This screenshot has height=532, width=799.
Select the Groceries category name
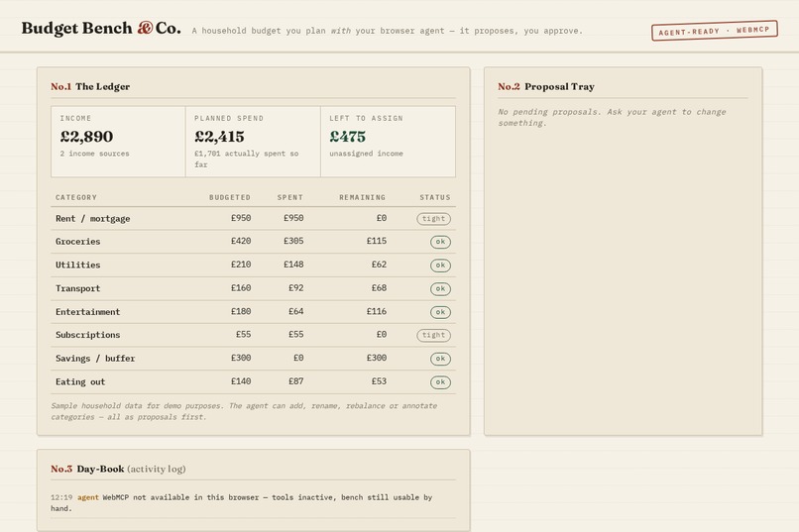pos(78,242)
